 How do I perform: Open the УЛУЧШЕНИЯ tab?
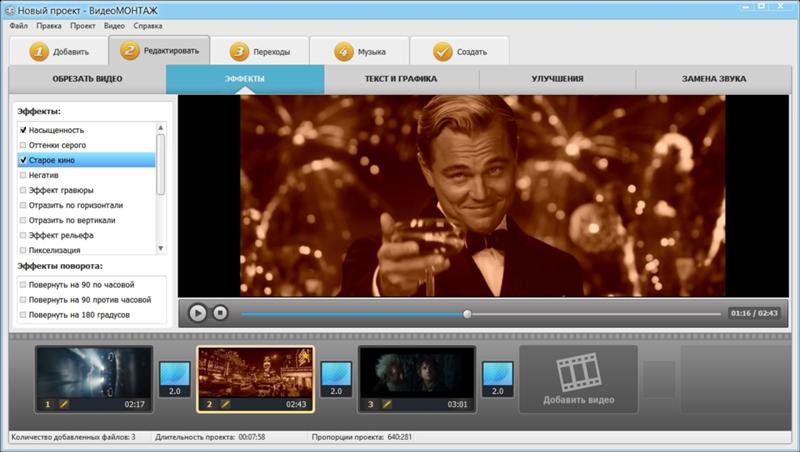pos(558,79)
